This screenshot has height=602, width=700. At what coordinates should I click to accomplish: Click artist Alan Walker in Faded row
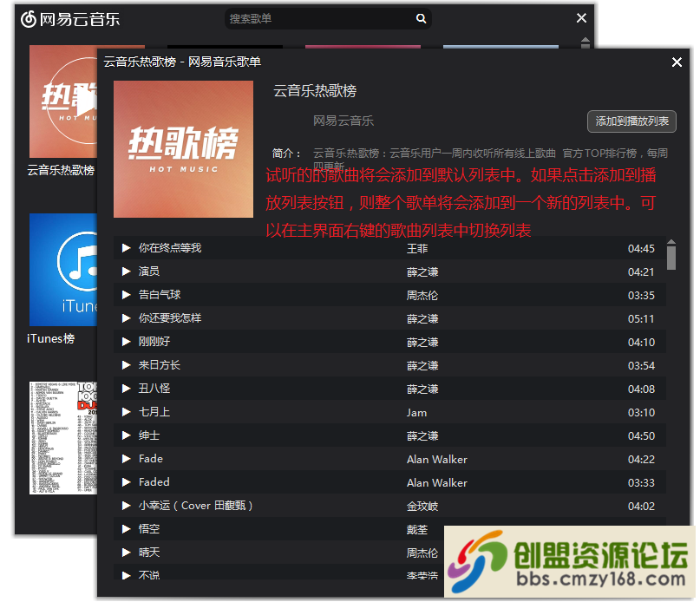436,483
